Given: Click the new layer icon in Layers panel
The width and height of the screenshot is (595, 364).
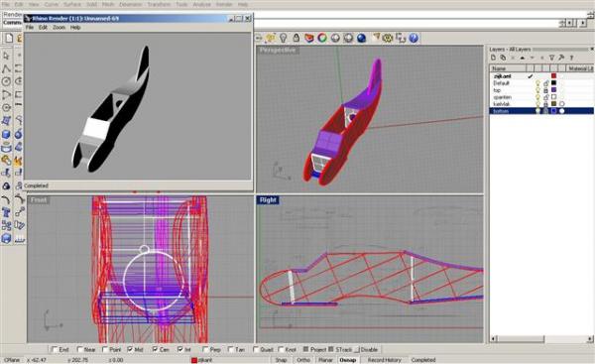Looking at the screenshot, I should click(x=493, y=58).
